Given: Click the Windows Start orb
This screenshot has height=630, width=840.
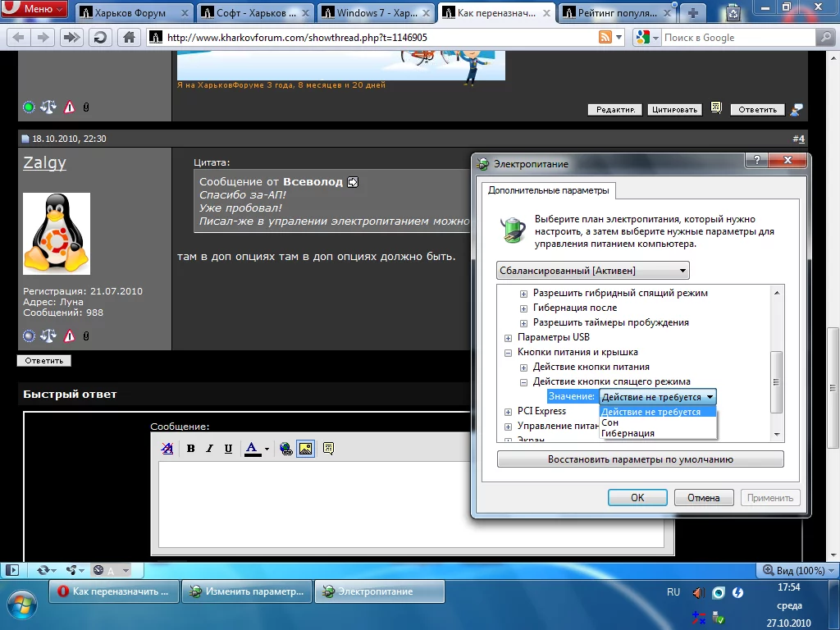Looking at the screenshot, I should point(22,606).
